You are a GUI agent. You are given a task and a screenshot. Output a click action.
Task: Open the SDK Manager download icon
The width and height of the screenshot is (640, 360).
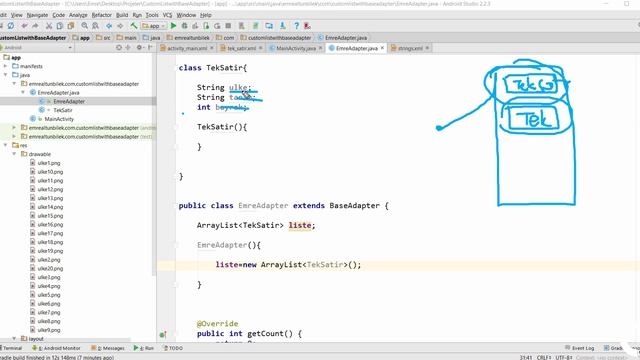(x=282, y=26)
